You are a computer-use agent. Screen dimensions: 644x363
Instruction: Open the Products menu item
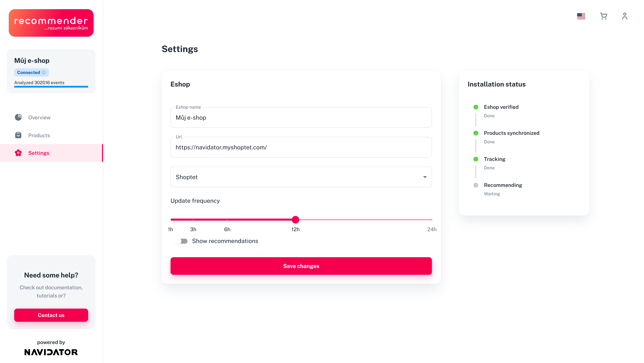39,135
